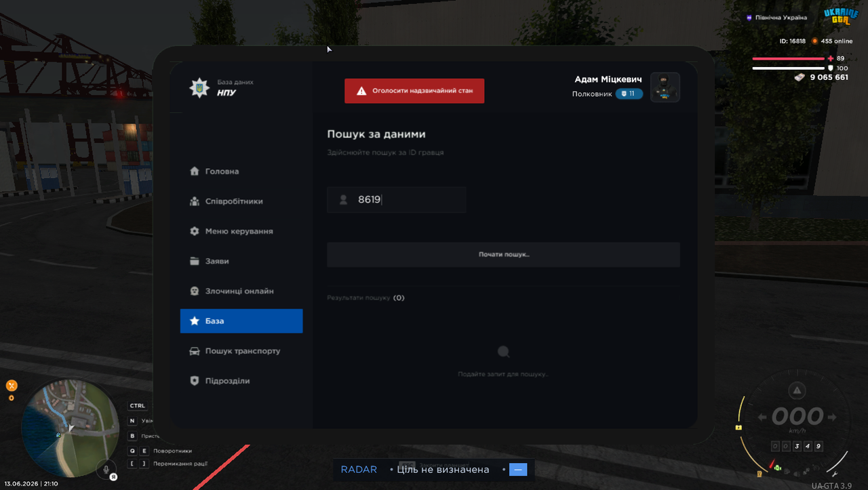Click the car icon beside Пошук транспорту
The image size is (868, 490).
[x=195, y=351]
